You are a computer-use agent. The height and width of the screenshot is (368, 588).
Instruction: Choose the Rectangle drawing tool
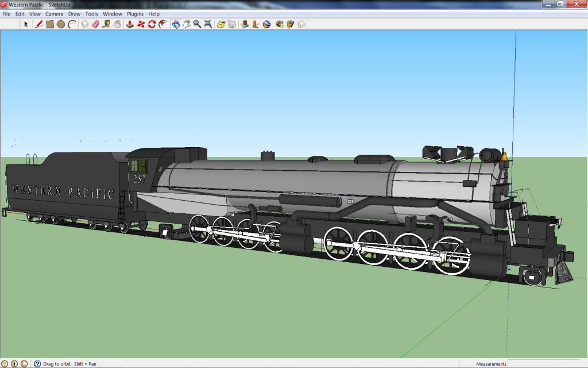pyautogui.click(x=50, y=24)
